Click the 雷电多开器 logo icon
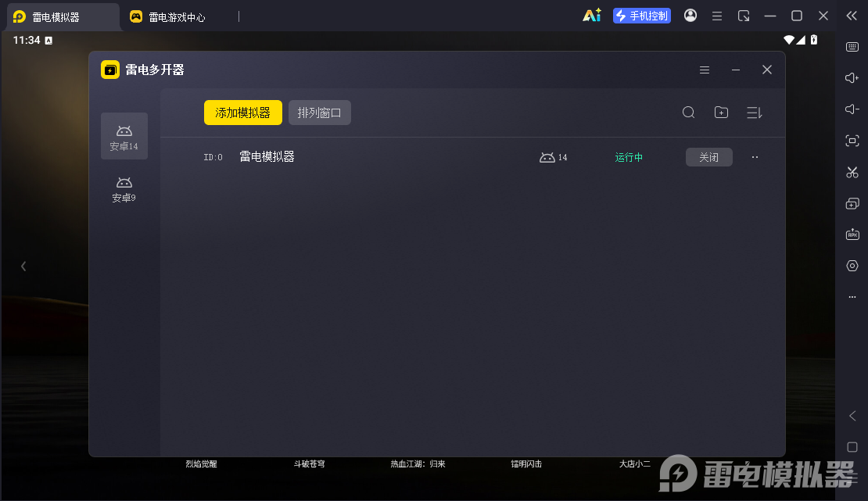The image size is (868, 501). (x=110, y=70)
